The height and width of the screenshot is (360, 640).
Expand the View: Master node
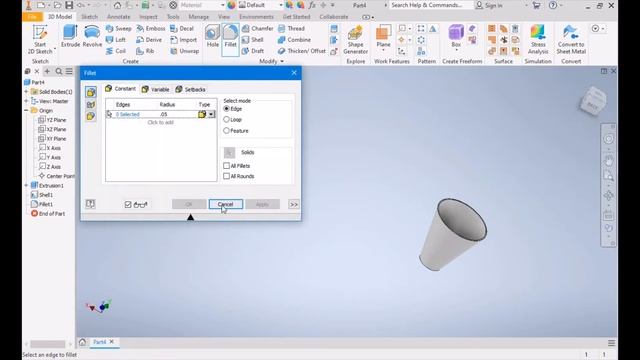click(x=27, y=101)
